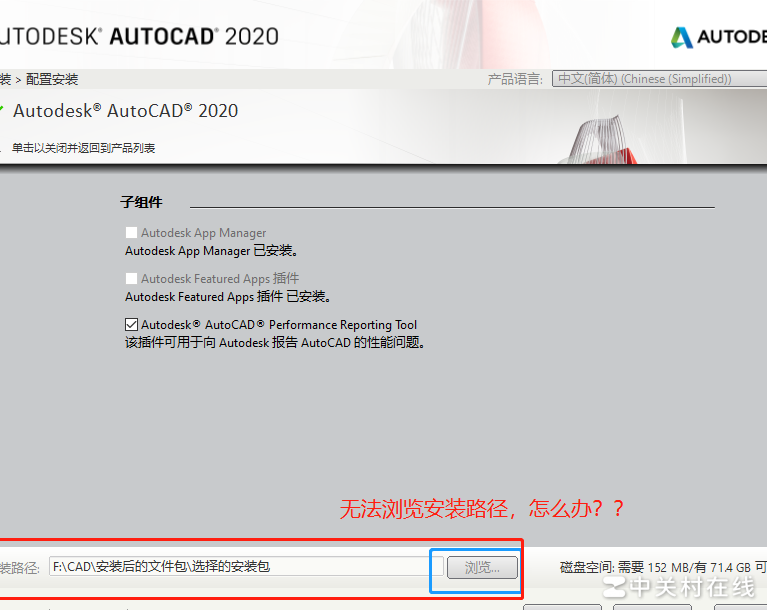This screenshot has height=610, width=767.
Task: Open the 产品语言 language dropdown
Action: pyautogui.click(x=659, y=79)
